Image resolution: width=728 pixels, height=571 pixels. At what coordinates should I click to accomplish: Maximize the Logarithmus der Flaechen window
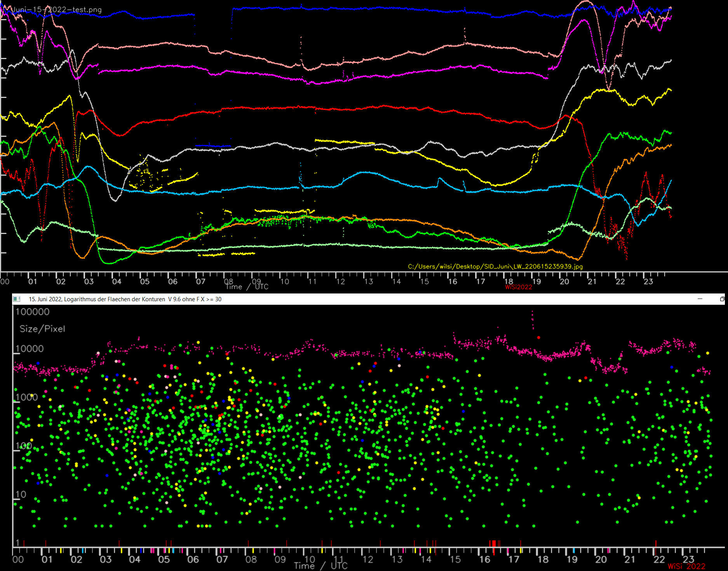pyautogui.click(x=722, y=299)
